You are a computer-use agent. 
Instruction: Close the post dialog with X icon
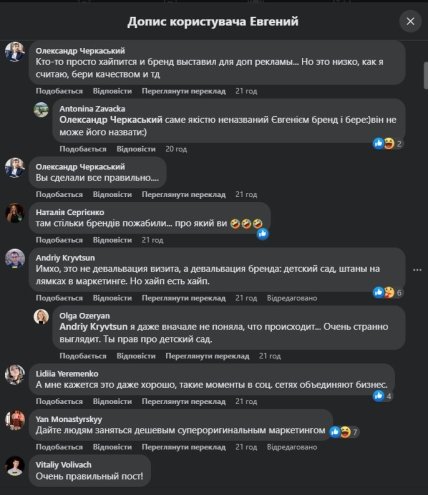pos(410,21)
